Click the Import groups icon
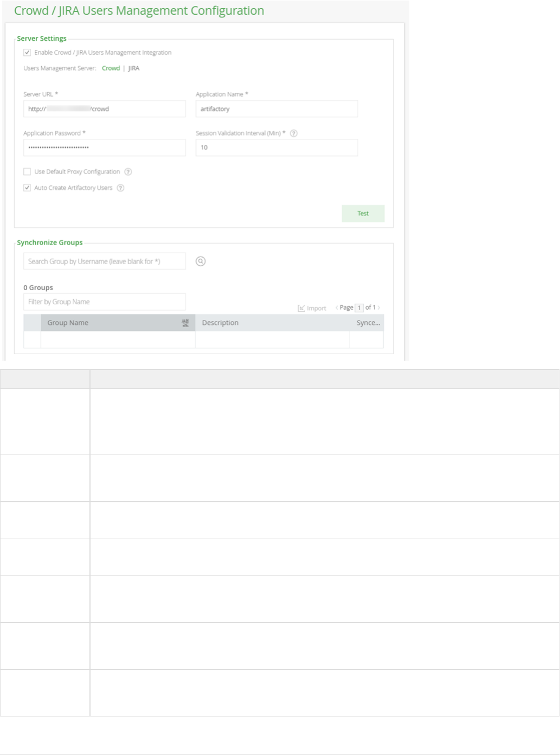 tap(312, 308)
